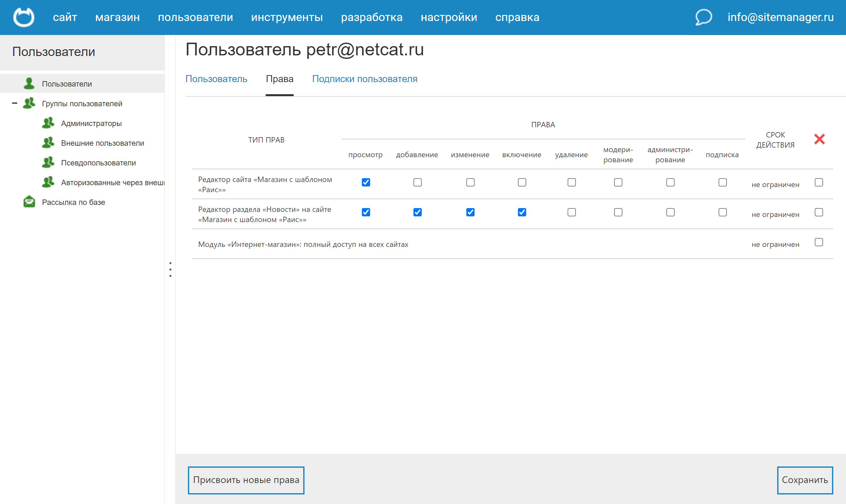The image size is (846, 504).
Task: Click the Netcat logo in the top bar
Action: click(x=23, y=17)
